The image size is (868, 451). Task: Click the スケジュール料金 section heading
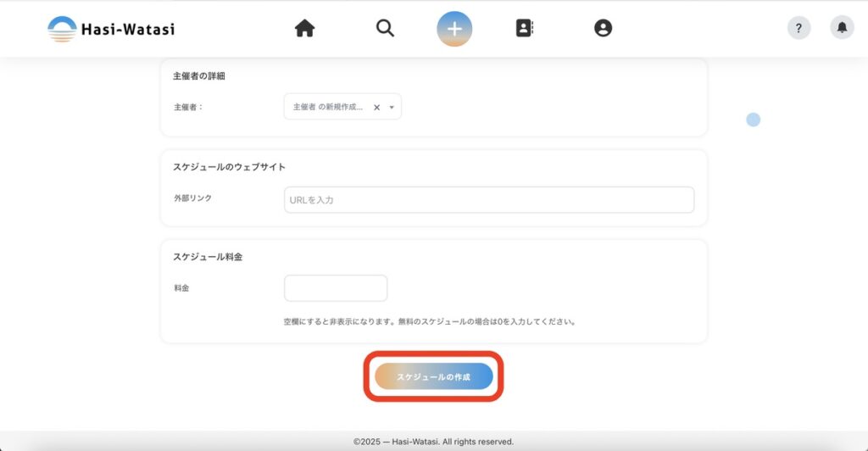click(x=208, y=257)
